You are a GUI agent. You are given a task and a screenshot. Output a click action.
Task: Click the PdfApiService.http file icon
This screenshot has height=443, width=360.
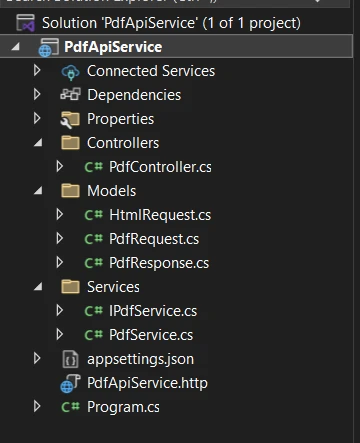(x=70, y=383)
